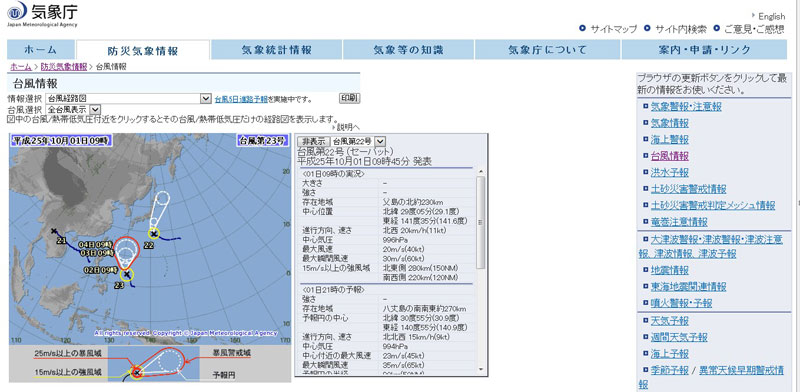Screen dimensions: 800x392
Task: Click typhoon 23 marker on the map
Action: pos(127,275)
